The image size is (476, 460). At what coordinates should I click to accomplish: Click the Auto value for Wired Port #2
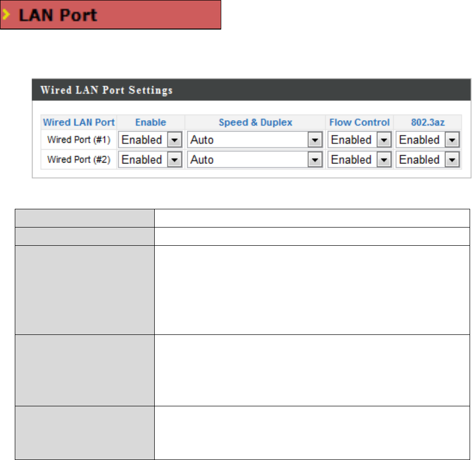point(202,160)
